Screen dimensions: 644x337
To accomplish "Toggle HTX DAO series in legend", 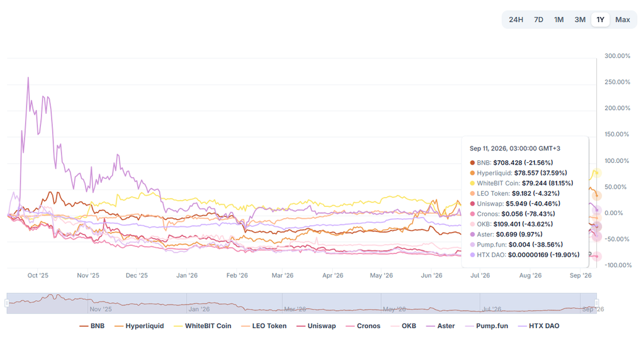I will point(539,326).
